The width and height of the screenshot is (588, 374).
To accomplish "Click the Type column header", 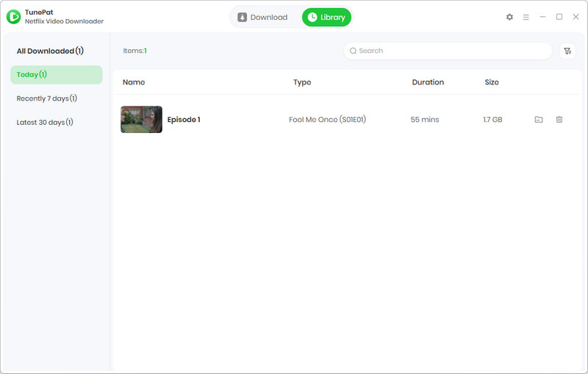I will point(302,82).
